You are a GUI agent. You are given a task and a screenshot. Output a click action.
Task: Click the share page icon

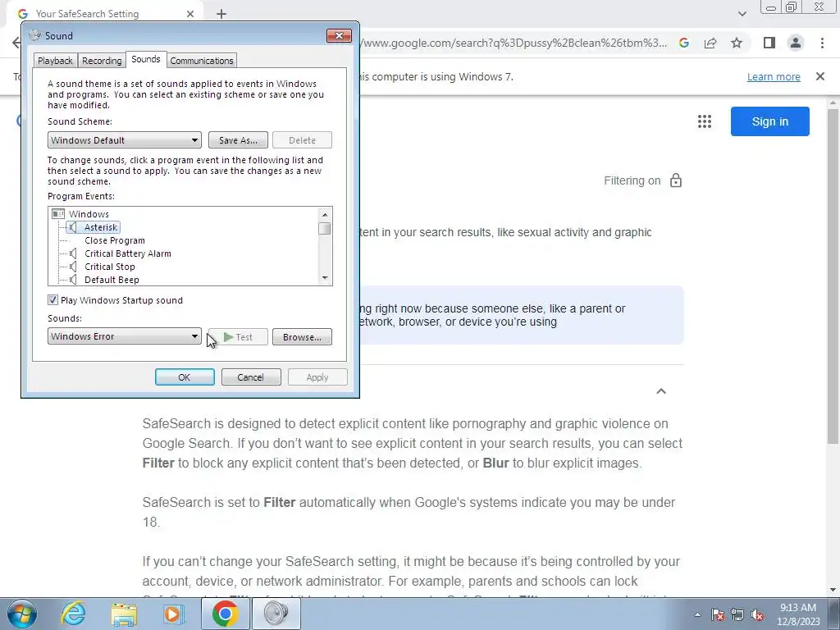pyautogui.click(x=710, y=43)
